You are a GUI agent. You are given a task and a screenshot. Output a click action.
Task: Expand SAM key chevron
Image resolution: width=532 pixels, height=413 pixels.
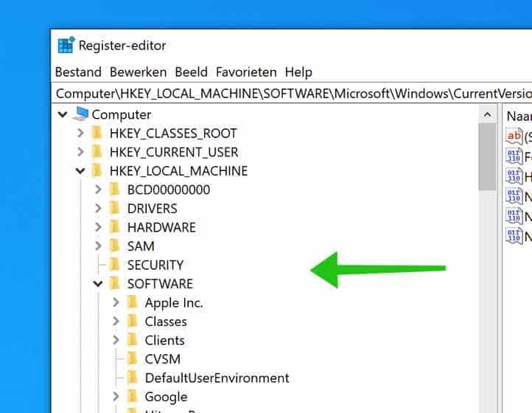pyautogui.click(x=98, y=246)
